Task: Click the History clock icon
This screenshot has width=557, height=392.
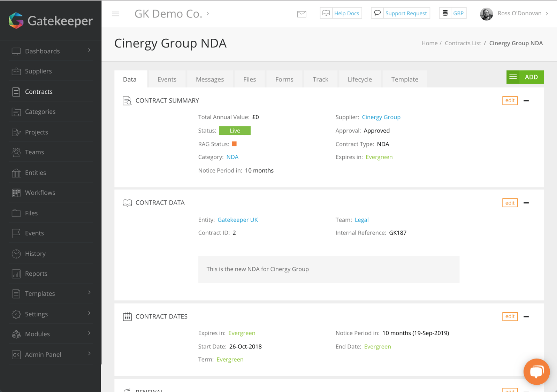Action: pyautogui.click(x=16, y=254)
